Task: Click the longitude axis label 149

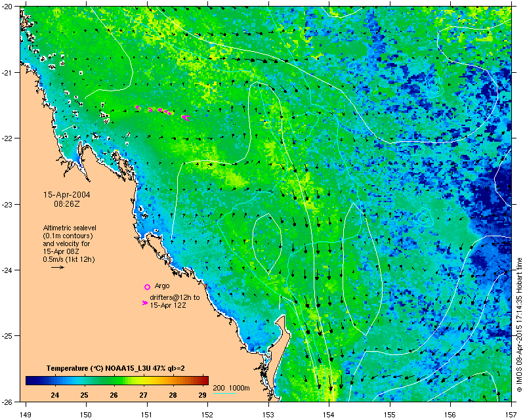Action: click(x=26, y=415)
